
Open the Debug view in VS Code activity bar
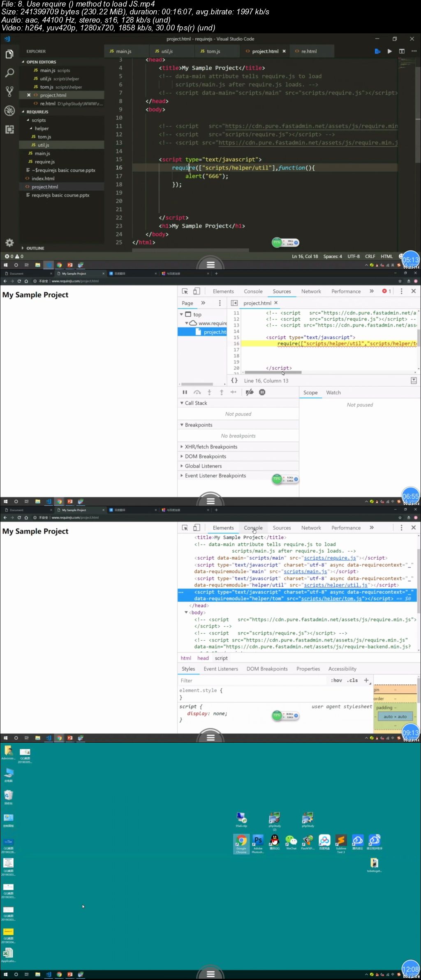(9, 110)
